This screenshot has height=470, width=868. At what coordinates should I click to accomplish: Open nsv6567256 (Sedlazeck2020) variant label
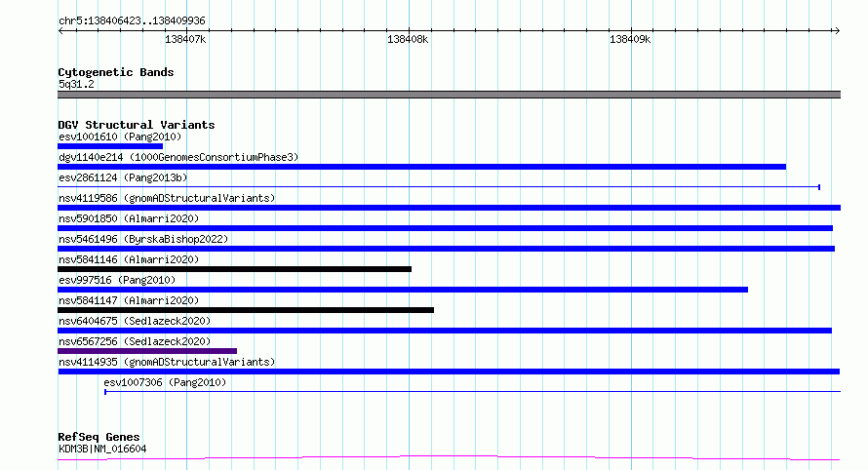pyautogui.click(x=135, y=341)
